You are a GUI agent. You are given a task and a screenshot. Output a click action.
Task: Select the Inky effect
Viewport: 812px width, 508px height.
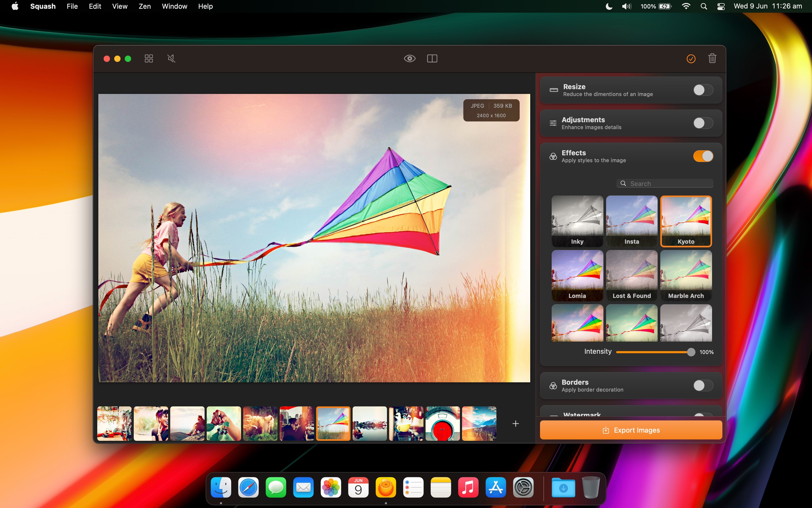coord(577,221)
